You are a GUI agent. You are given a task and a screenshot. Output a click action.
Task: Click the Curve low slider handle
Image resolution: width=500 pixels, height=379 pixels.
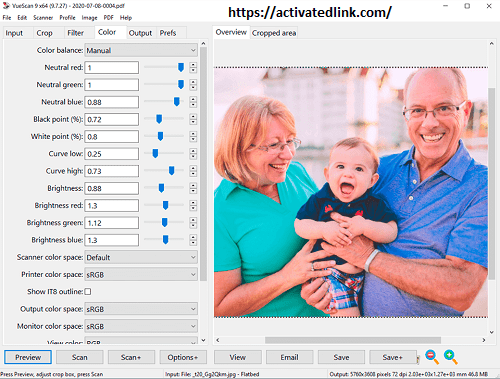coord(155,153)
